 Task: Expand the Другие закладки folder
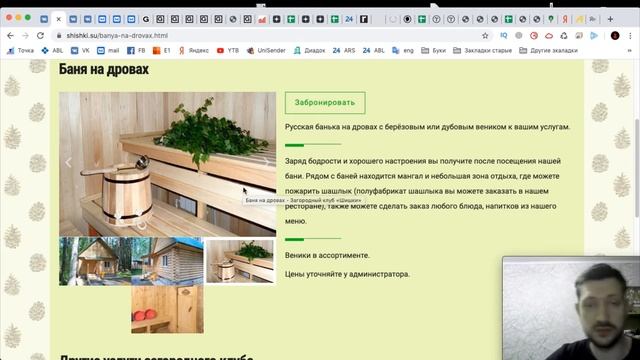coord(548,51)
